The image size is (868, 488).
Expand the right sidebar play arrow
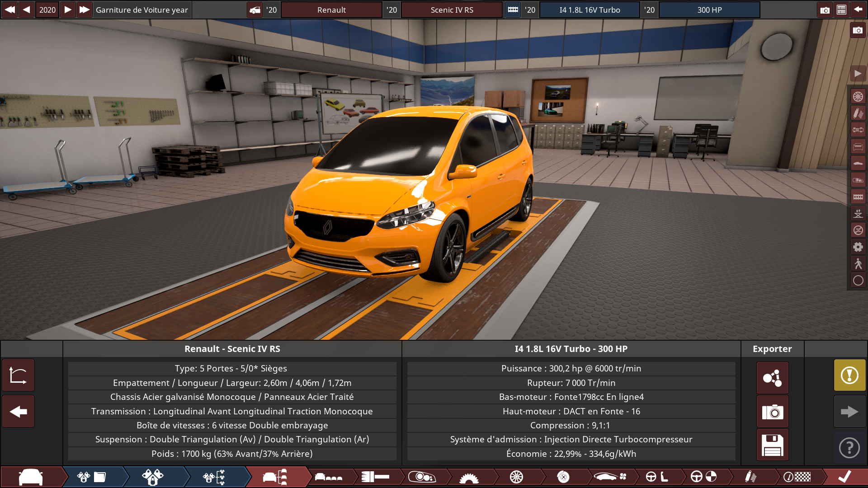858,74
